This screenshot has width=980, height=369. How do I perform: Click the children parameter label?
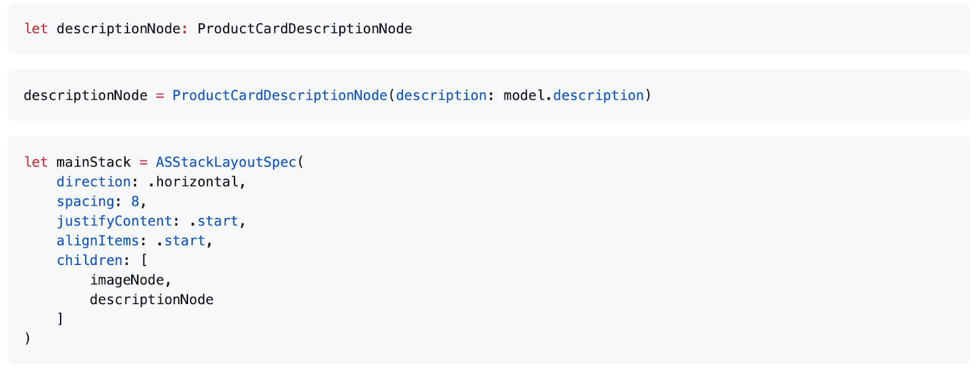(x=89, y=260)
